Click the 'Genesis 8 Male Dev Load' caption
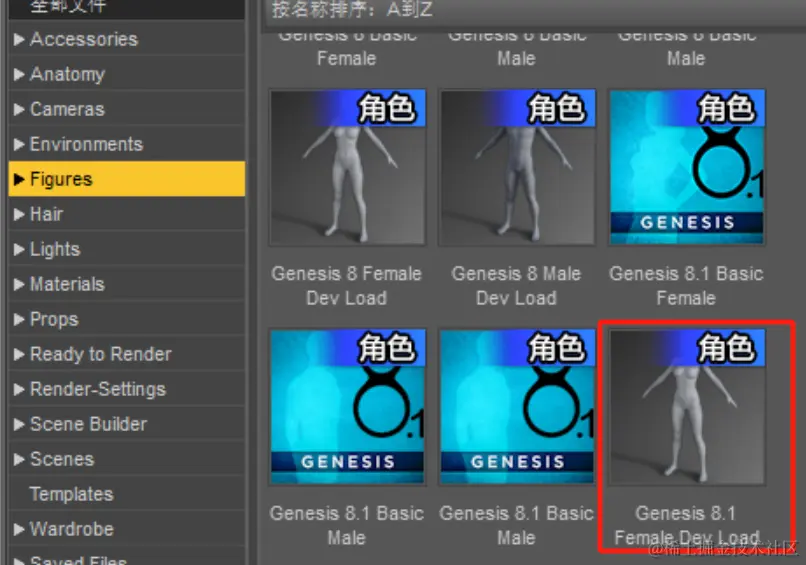 pos(516,286)
